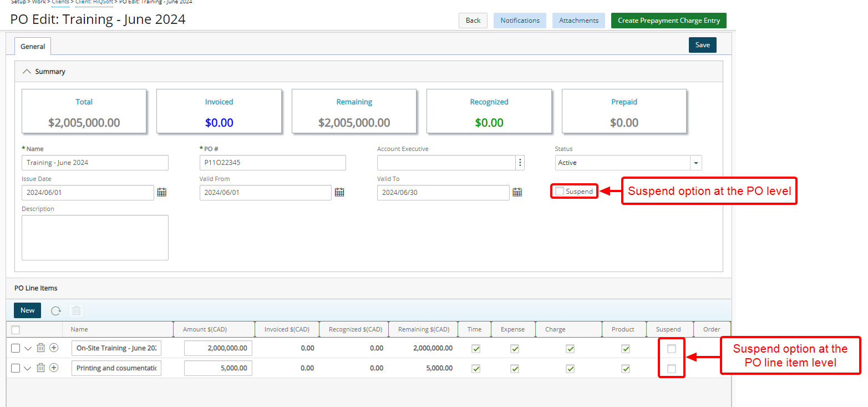Click the PO # input field
Viewport: 868px width, 407px height.
tap(272, 163)
